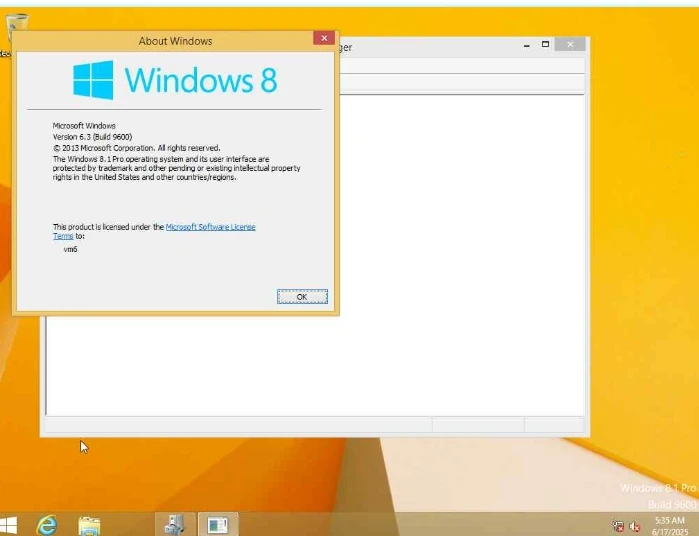Open the clock showing 5:35 AM
This screenshot has height=536, width=699.
tap(670, 526)
